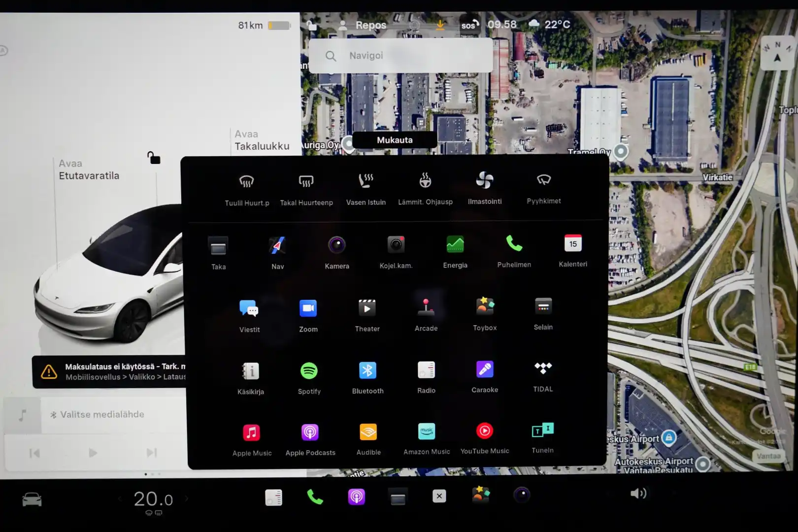The height and width of the screenshot is (532, 798).
Task: Play media in the media card
Action: [x=93, y=453]
